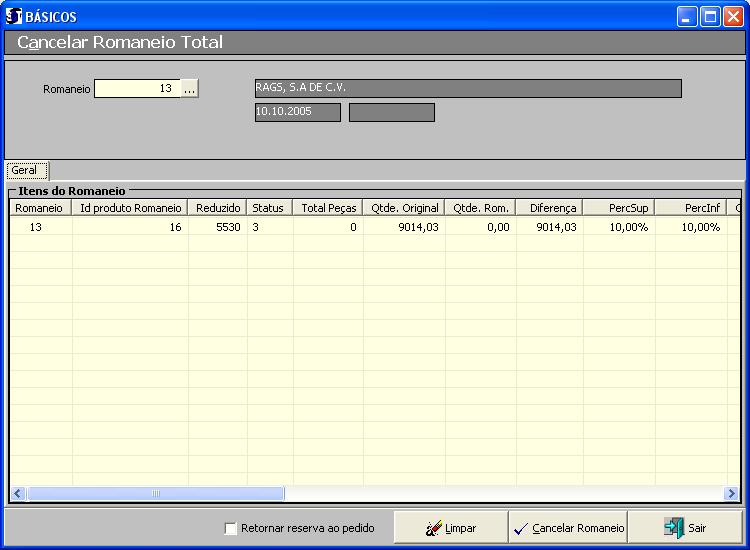Sort by Id produto Romaneio column header

[x=130, y=208]
